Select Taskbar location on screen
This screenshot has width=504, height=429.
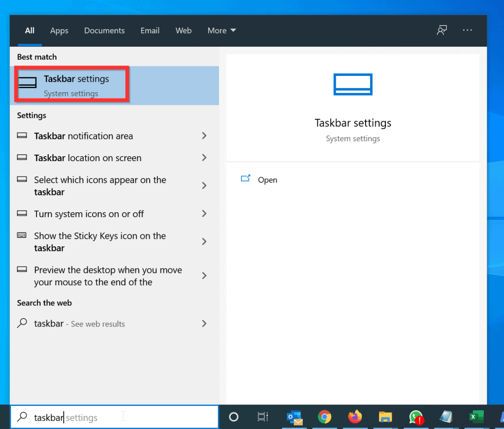coord(89,158)
